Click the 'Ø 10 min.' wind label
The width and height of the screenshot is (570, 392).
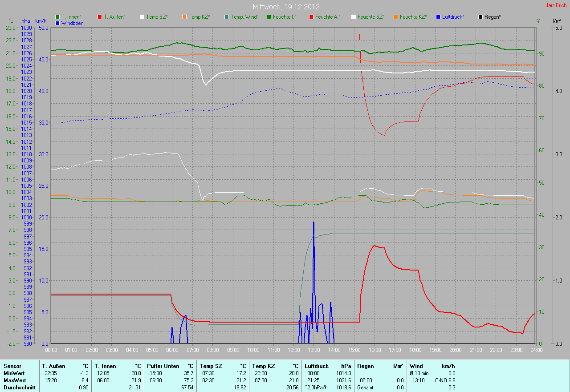(x=420, y=373)
